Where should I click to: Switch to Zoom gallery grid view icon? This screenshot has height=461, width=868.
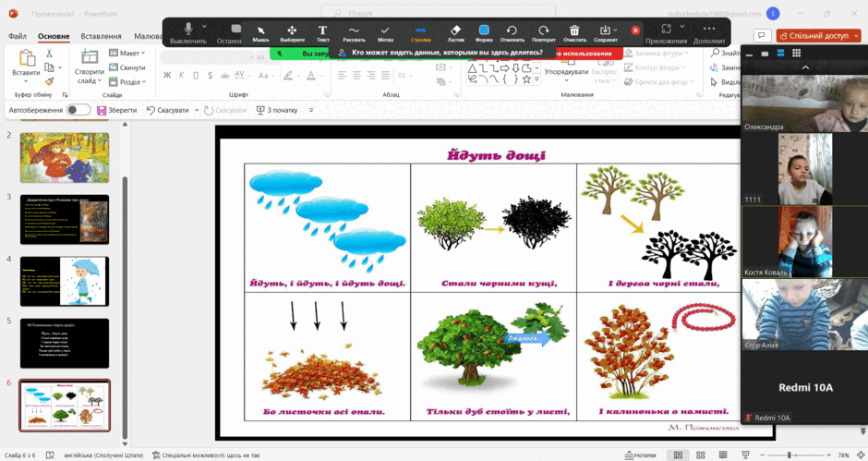796,54
